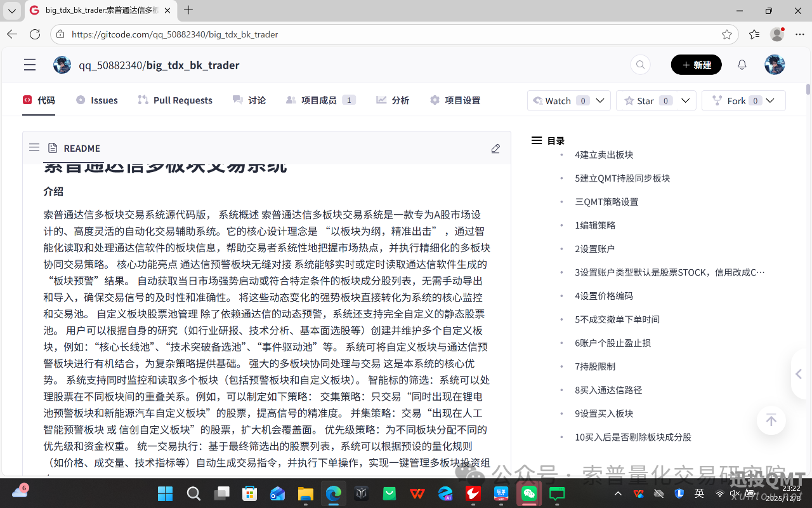This screenshot has height=508, width=812.
Task: Open the README outline hamburger icon
Action: click(x=34, y=147)
